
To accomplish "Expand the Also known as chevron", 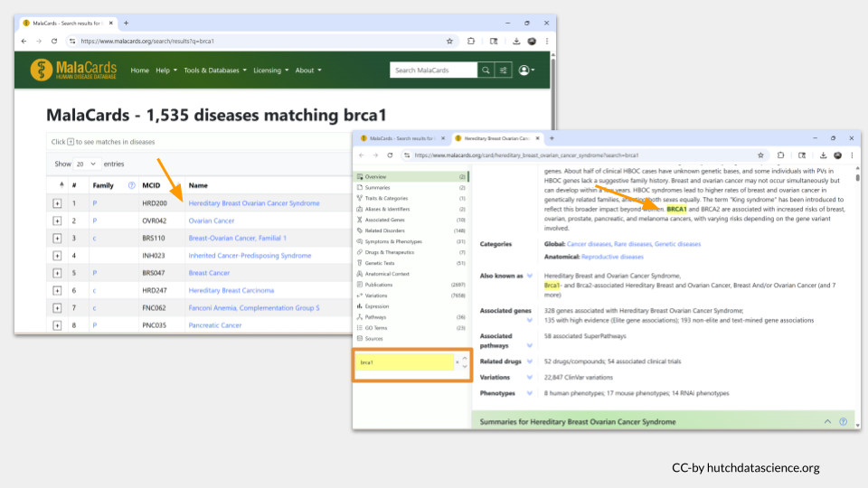I will click(530, 276).
